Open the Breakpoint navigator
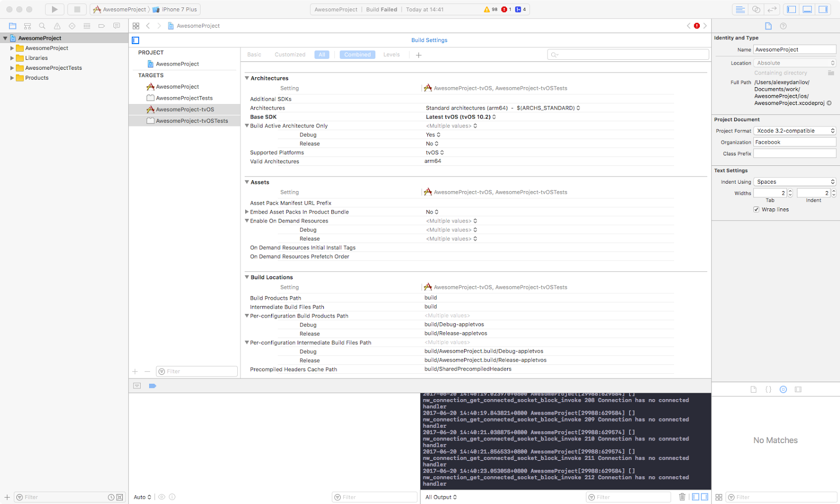 101,26
